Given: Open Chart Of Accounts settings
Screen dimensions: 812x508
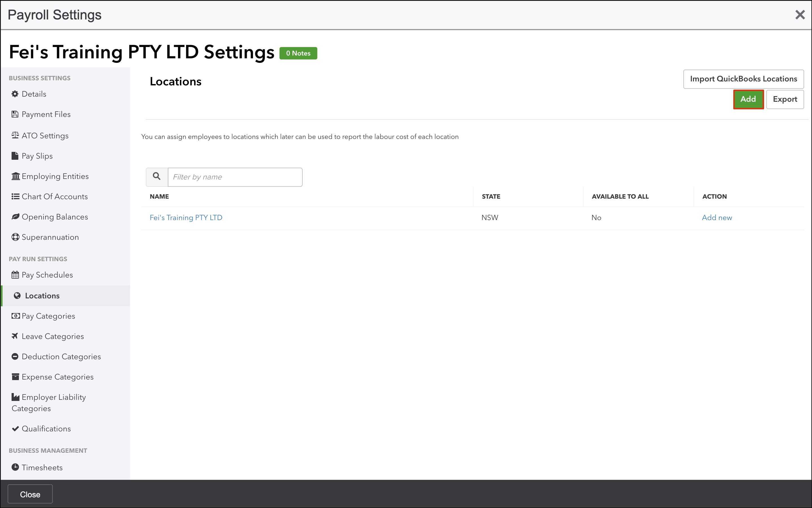Looking at the screenshot, I should coord(54,197).
